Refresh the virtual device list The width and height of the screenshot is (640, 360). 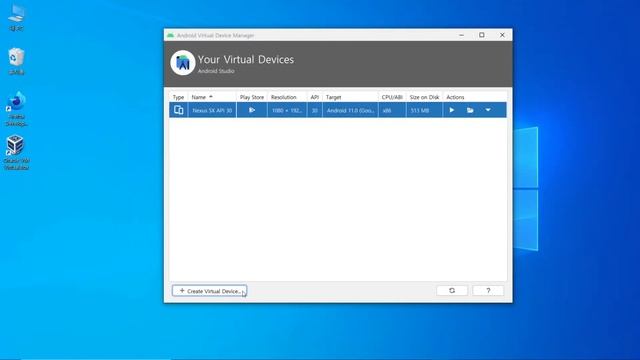click(452, 290)
